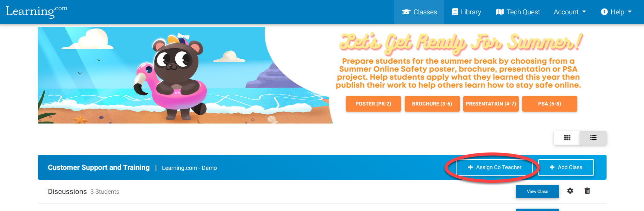Open the PRESENTATION (4-7) project
This screenshot has width=644, height=211.
tap(491, 104)
